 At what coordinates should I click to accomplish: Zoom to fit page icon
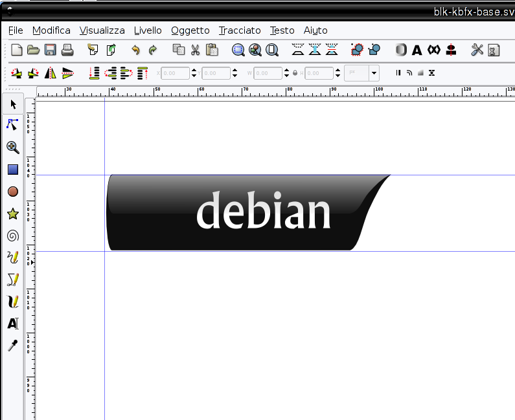click(272, 50)
